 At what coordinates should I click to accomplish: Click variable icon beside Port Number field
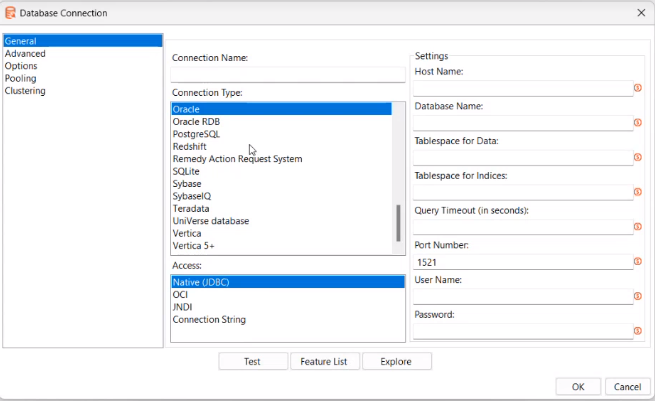[x=638, y=262]
